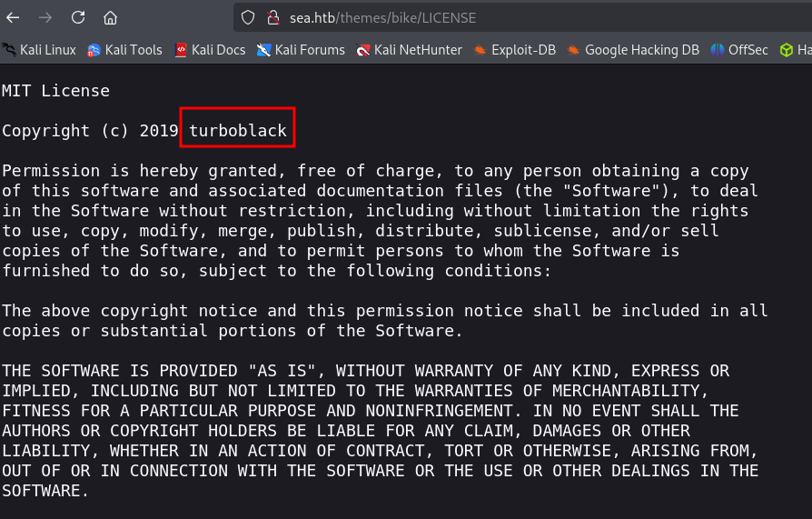The width and height of the screenshot is (812, 519).
Task: Click the forward navigation arrow
Action: click(x=45, y=17)
